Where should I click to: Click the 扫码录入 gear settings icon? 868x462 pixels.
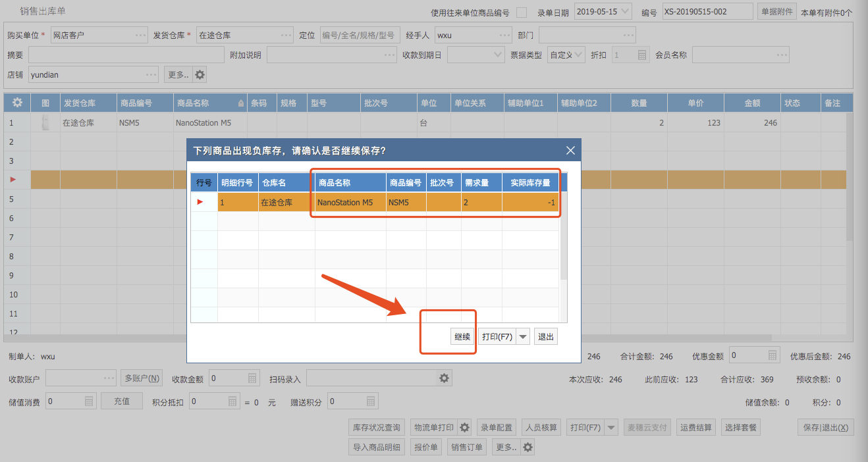click(445, 378)
